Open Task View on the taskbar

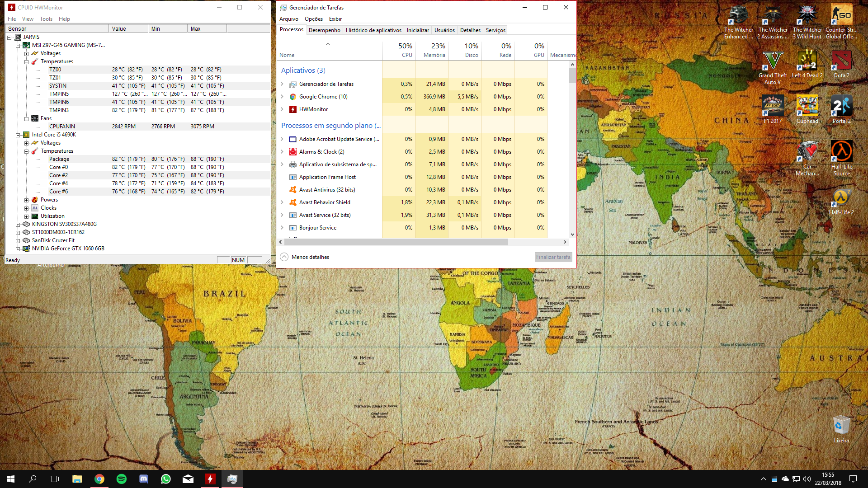pos(54,479)
